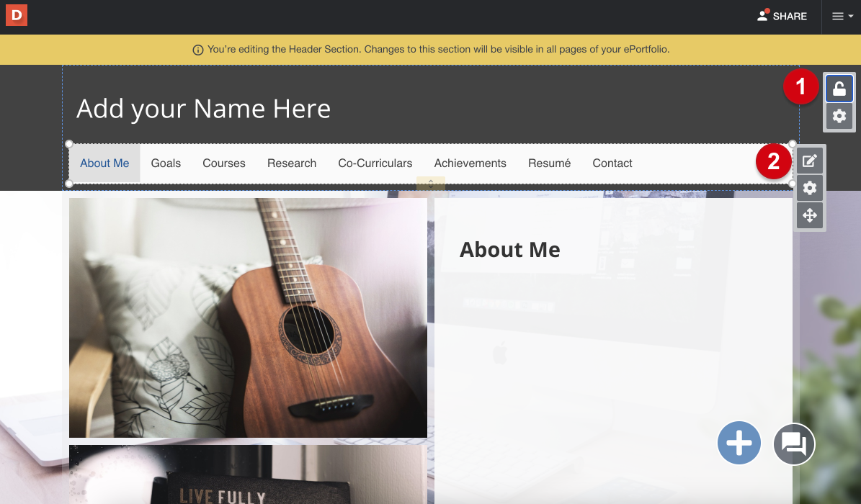Click the Resumé navigation item

(x=549, y=163)
